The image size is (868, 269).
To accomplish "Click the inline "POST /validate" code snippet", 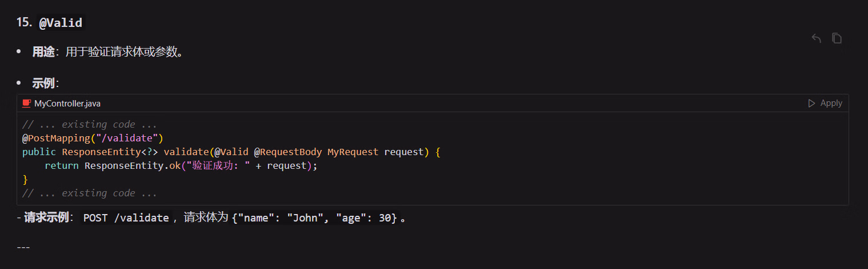I will pyautogui.click(x=126, y=218).
